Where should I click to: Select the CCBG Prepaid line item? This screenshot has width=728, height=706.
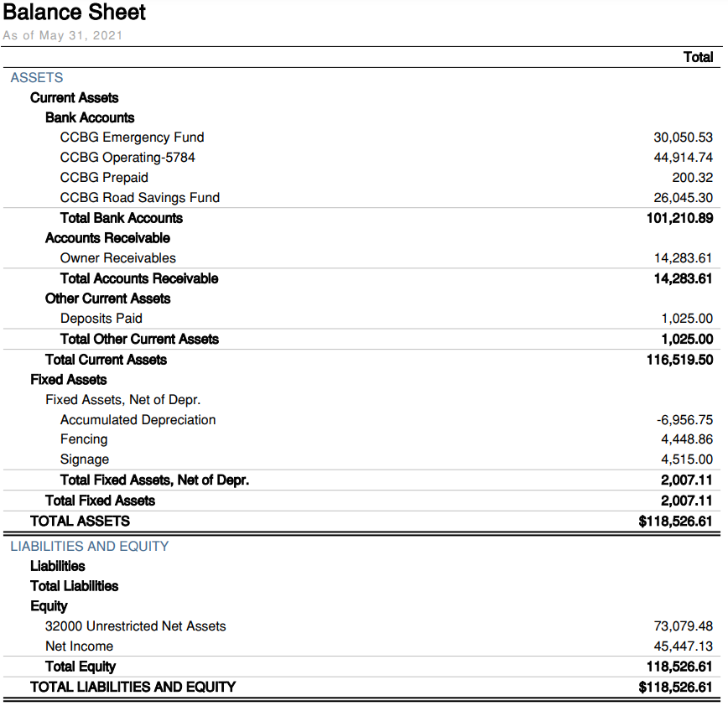[362, 177]
